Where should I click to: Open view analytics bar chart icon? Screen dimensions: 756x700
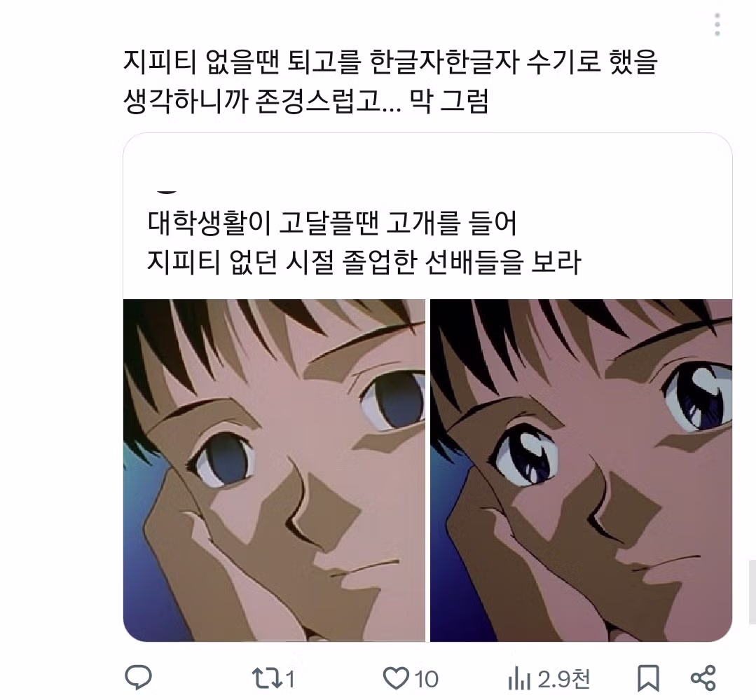(518, 678)
